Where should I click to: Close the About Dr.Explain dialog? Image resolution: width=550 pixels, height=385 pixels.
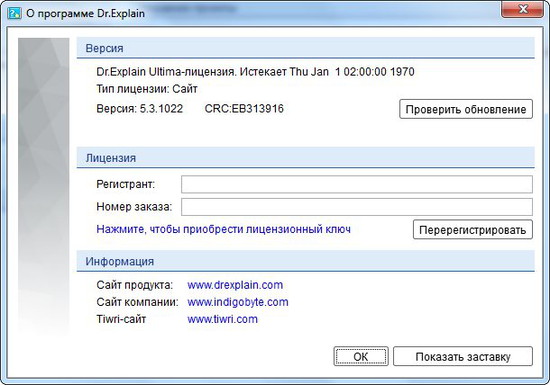coord(522,9)
